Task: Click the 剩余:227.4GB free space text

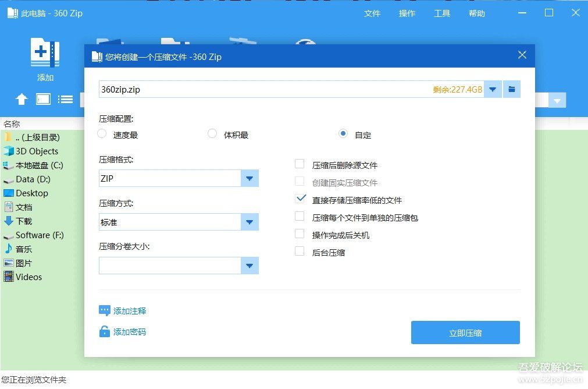Action: (x=458, y=89)
